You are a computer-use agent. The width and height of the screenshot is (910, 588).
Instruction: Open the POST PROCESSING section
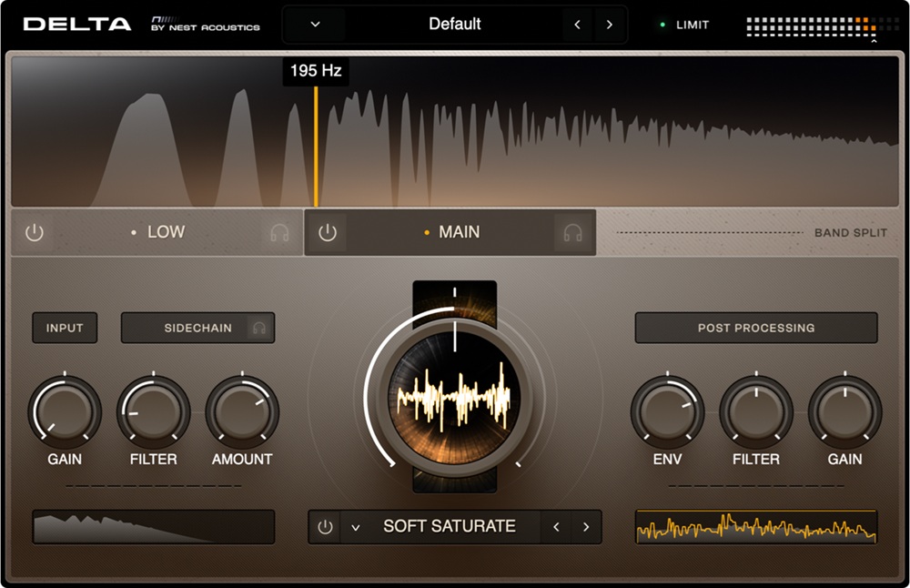pos(755,328)
